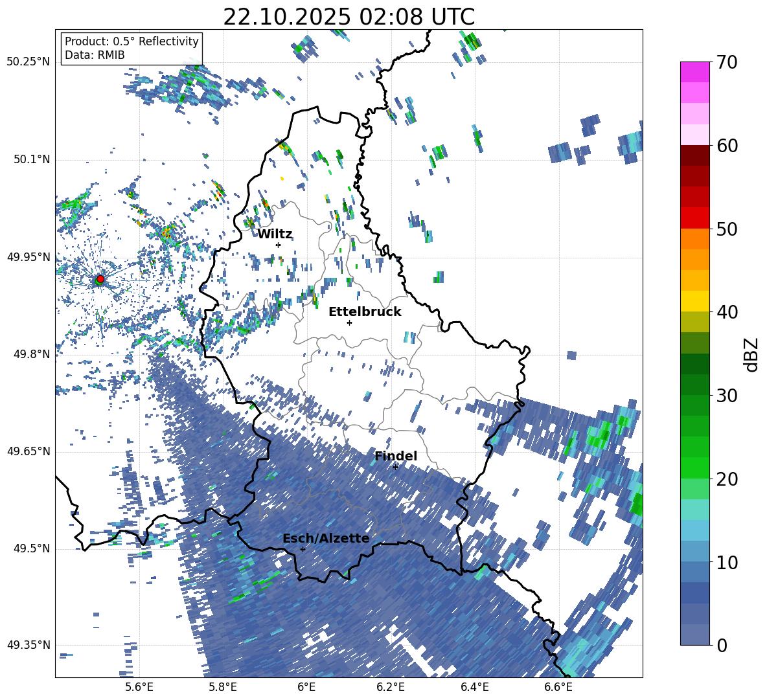Click the orange swatch just below 50

point(694,238)
